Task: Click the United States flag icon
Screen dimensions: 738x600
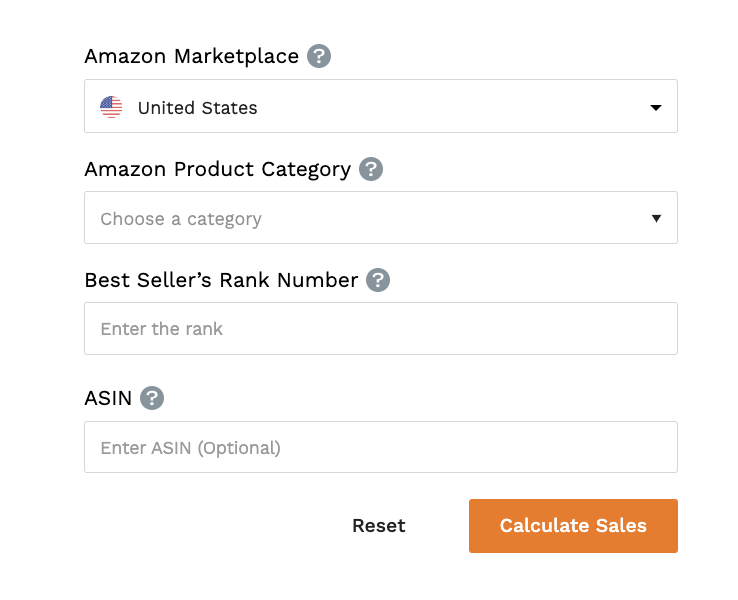Action: pyautogui.click(x=111, y=107)
